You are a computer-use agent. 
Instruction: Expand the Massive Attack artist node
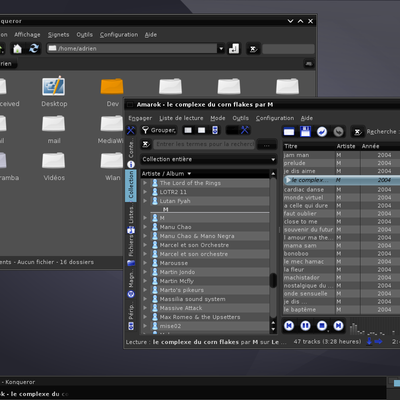click(x=145, y=308)
